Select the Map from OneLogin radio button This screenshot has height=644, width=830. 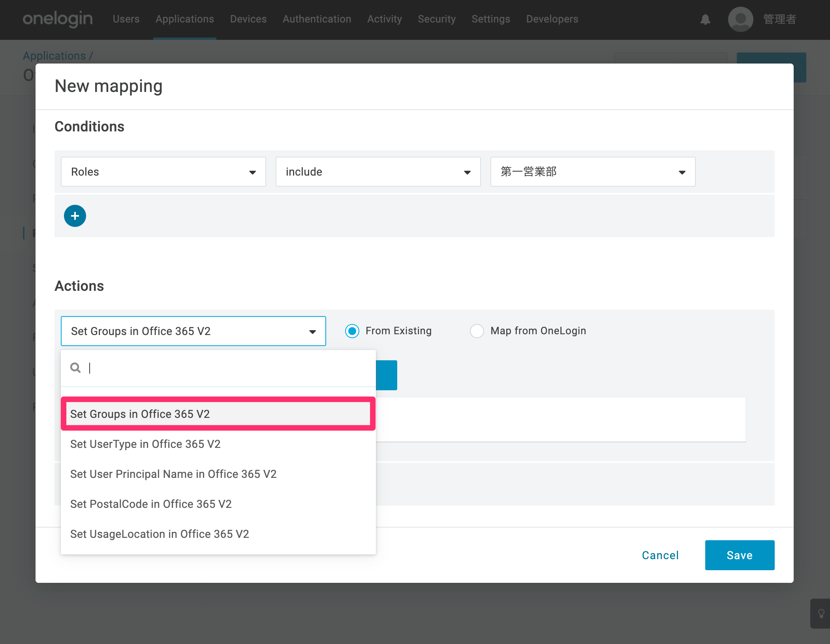(x=477, y=331)
